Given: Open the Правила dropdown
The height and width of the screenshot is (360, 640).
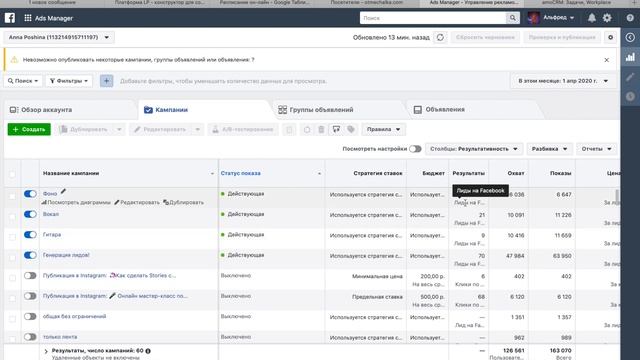Looking at the screenshot, I should pos(383,129).
